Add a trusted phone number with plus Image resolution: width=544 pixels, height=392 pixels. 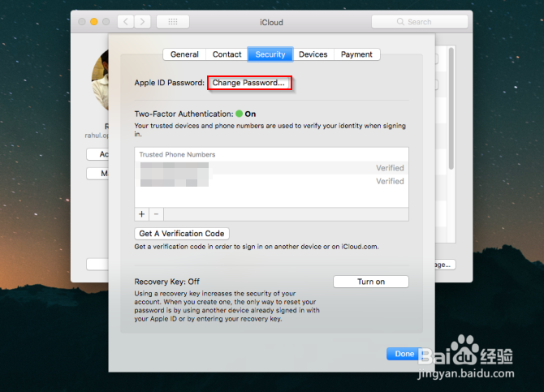(x=141, y=214)
